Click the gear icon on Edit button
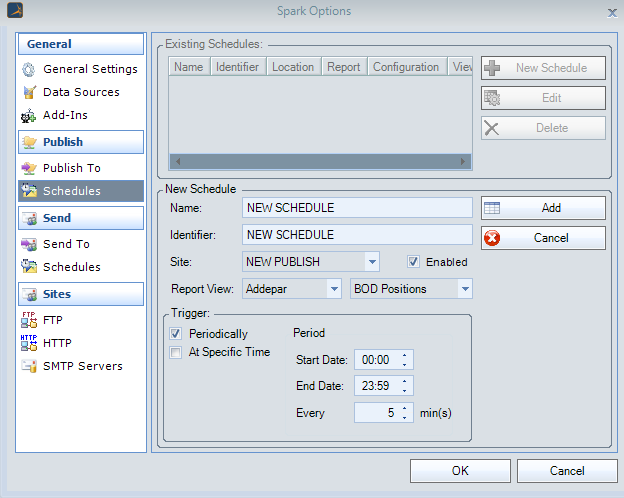The height and width of the screenshot is (498, 624). (492, 98)
